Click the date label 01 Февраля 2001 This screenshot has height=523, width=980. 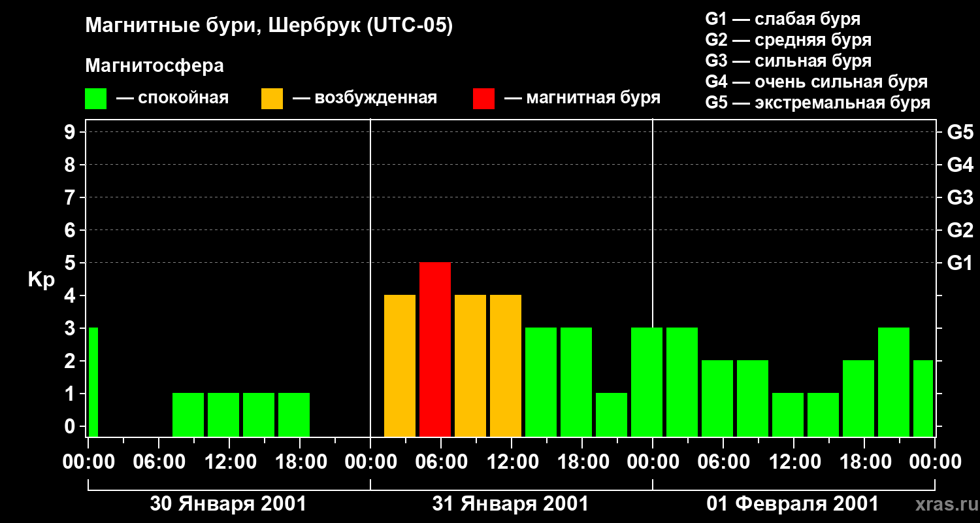coord(792,504)
